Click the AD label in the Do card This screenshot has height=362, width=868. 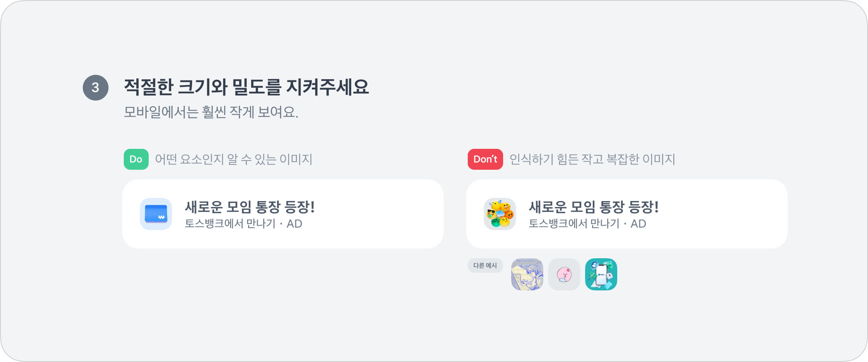coord(294,224)
